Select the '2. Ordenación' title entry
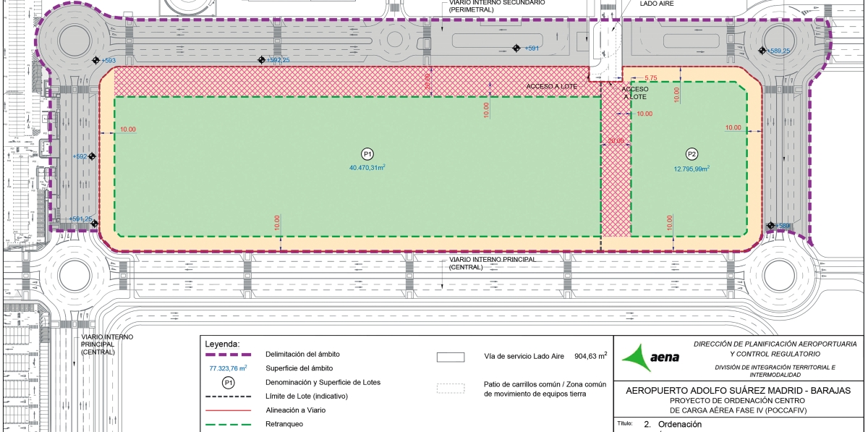Image resolution: width=868 pixels, height=432 pixels. coord(673,425)
